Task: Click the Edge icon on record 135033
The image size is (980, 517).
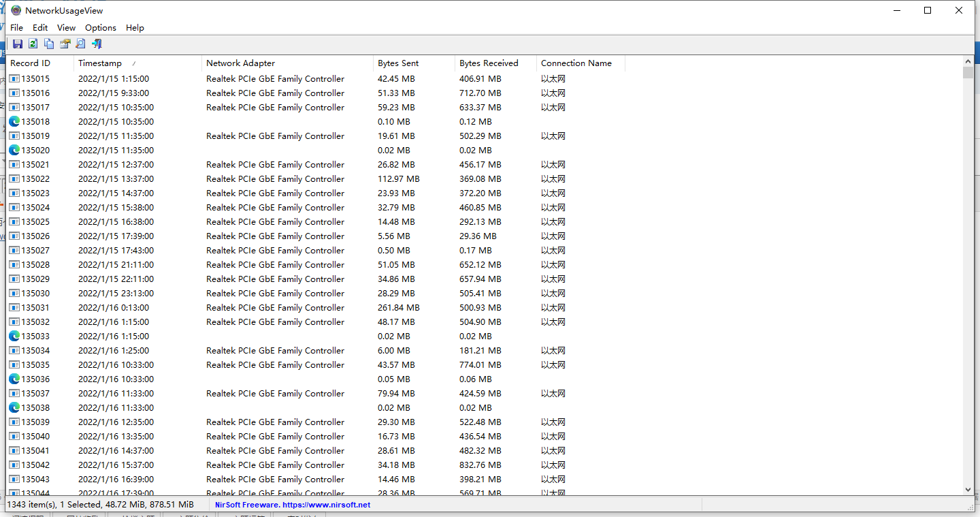Action: (x=14, y=336)
